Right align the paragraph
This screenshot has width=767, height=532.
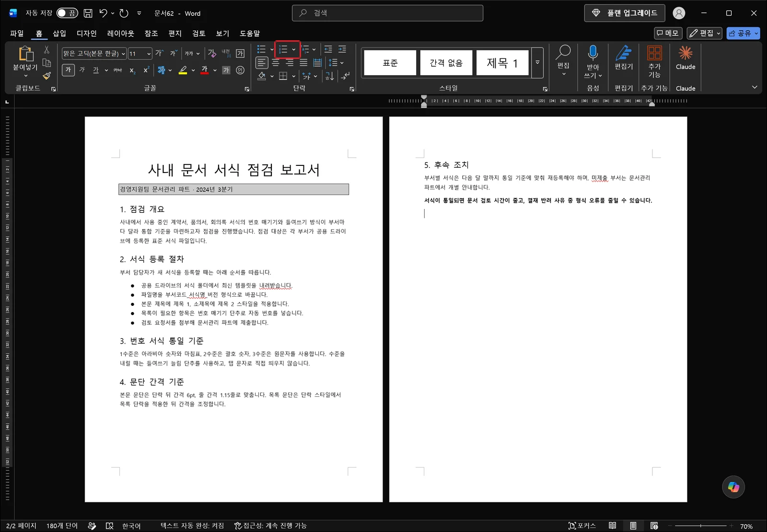(x=290, y=63)
